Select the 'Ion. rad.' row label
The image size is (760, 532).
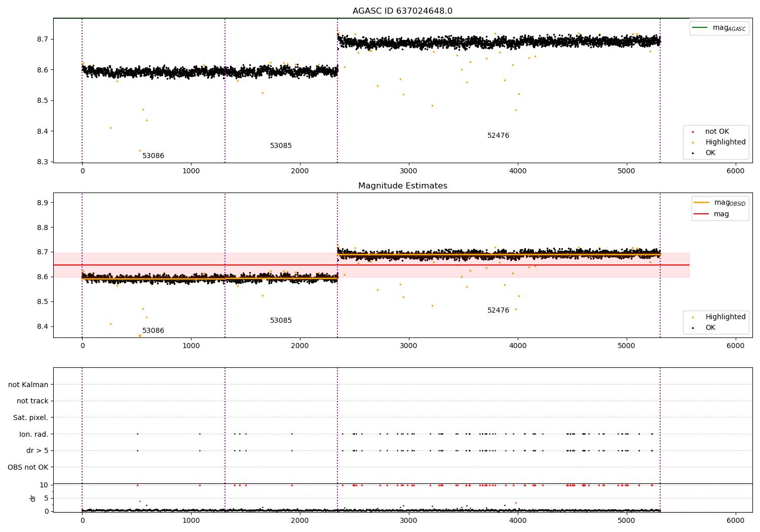[34, 434]
